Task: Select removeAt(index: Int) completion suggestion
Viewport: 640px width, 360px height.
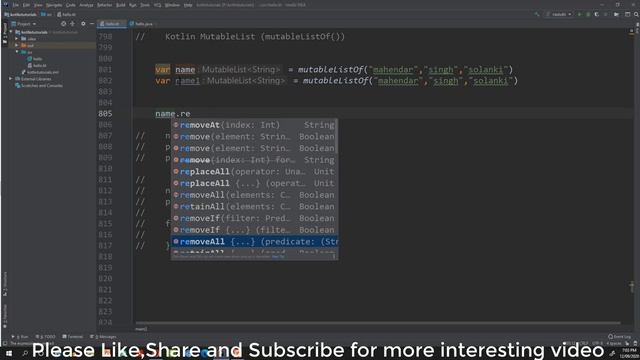Action: tap(254, 125)
